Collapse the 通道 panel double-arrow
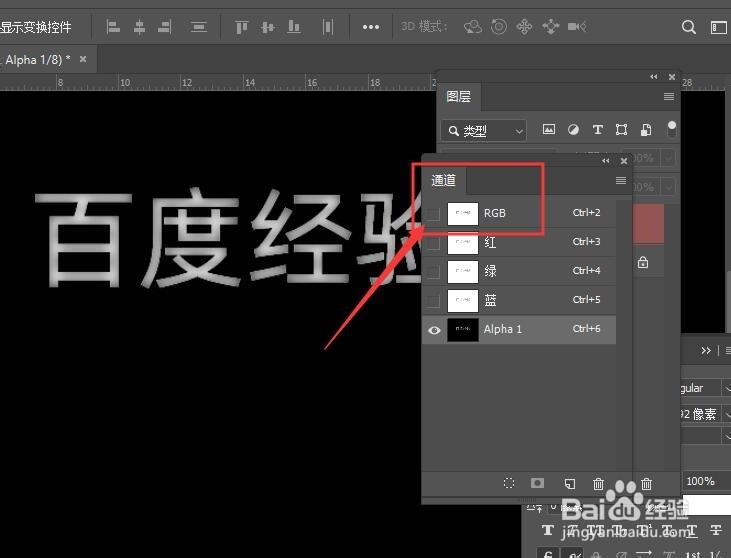The width and height of the screenshot is (731, 558). (605, 161)
